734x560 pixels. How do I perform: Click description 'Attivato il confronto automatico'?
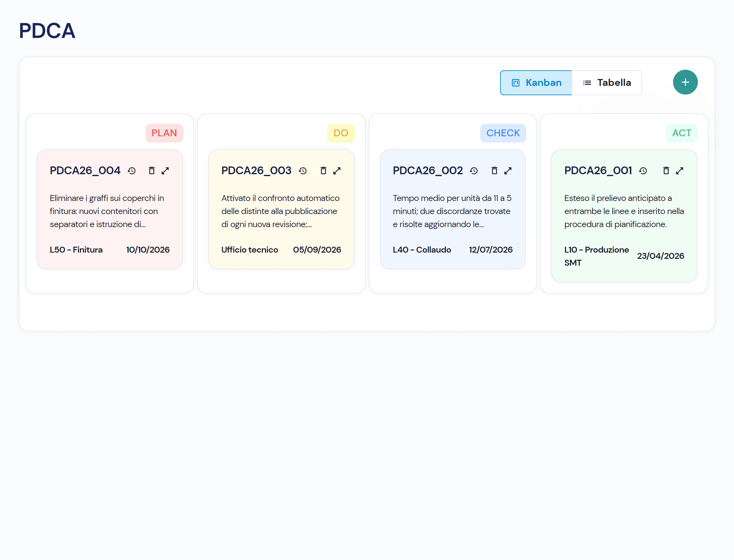(281, 211)
